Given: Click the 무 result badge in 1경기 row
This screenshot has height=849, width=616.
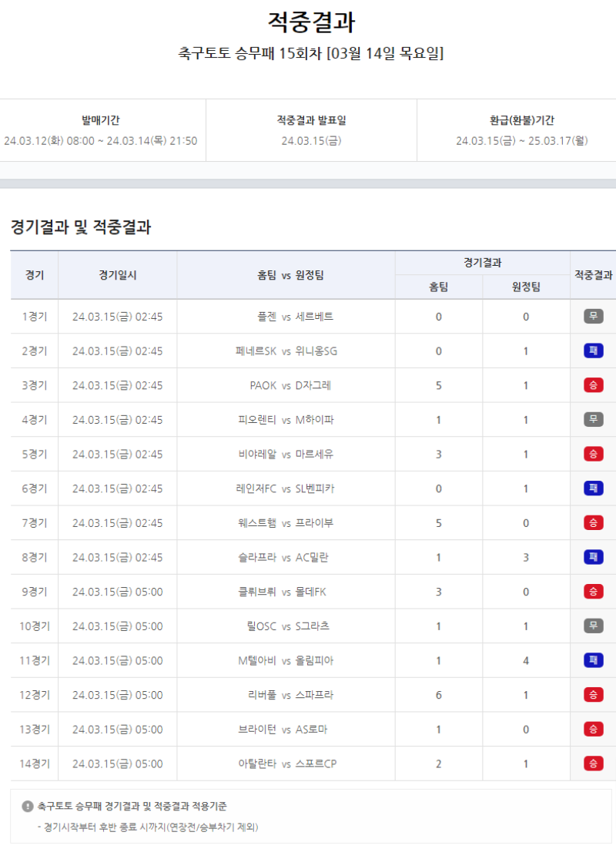Looking at the screenshot, I should (593, 316).
